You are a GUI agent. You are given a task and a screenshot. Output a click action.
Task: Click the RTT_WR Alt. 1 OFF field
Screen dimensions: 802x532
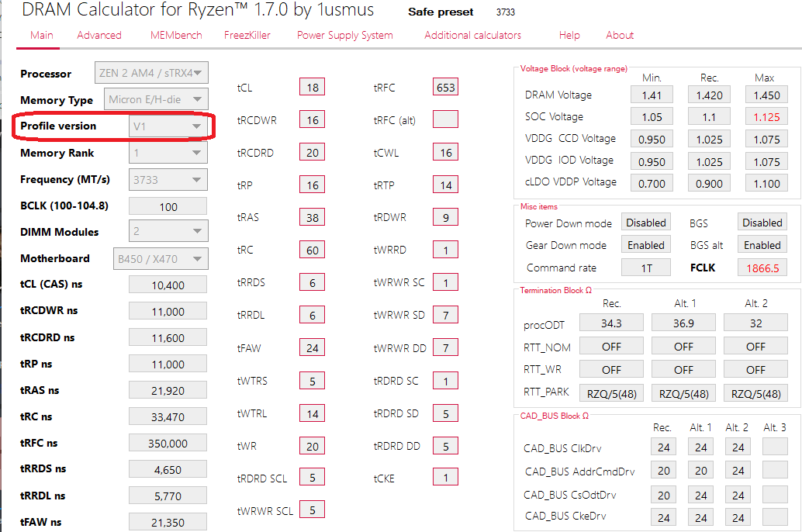point(683,369)
